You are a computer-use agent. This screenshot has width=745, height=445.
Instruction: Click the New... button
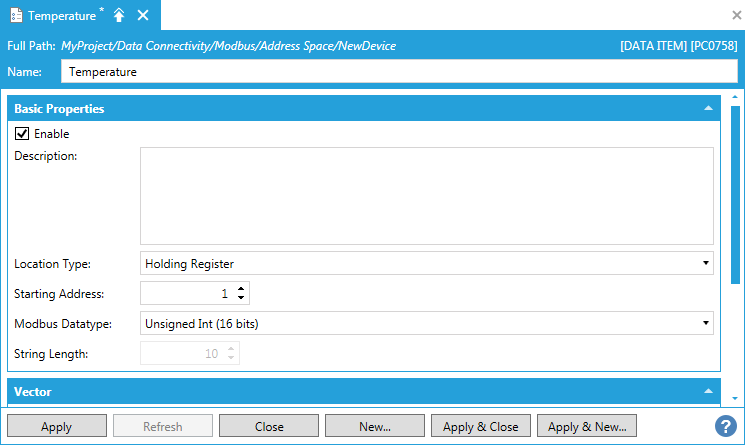point(374,427)
